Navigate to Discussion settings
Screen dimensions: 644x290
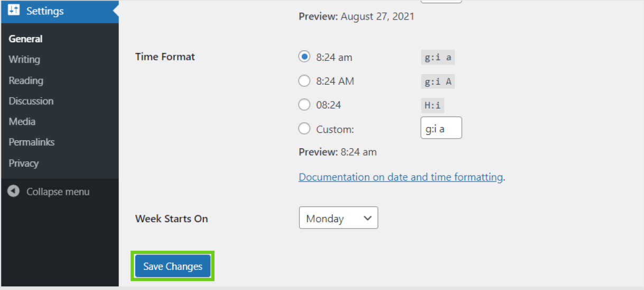(x=31, y=101)
